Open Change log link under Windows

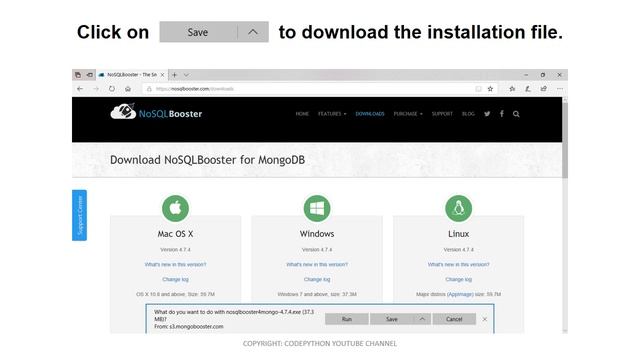pos(317,280)
